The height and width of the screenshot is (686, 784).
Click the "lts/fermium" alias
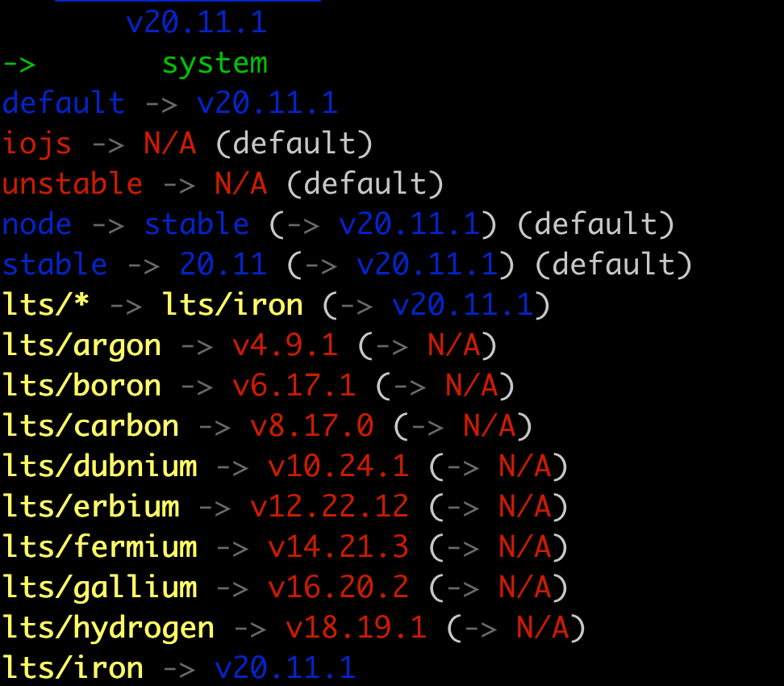pos(99,547)
